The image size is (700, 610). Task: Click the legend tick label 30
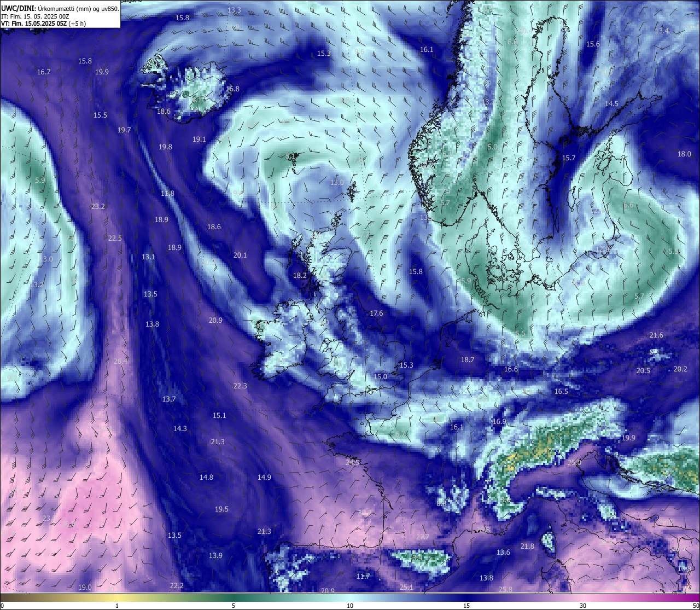(584, 606)
